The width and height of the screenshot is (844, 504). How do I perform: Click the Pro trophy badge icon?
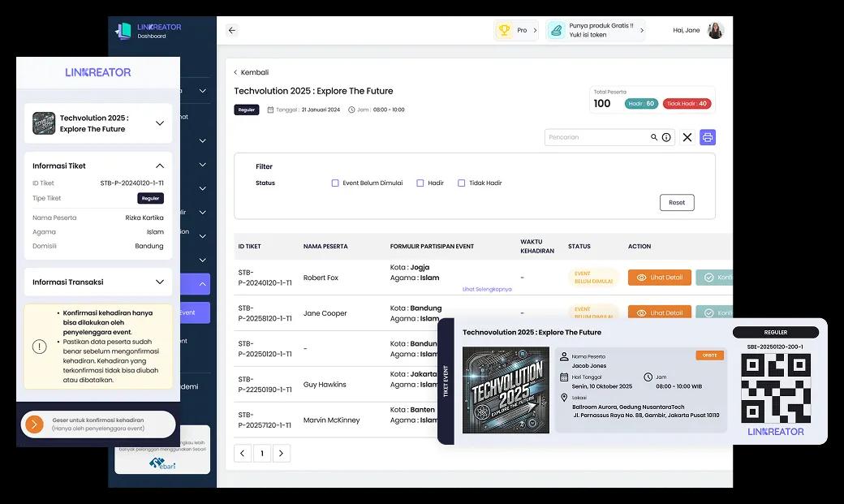tap(505, 30)
